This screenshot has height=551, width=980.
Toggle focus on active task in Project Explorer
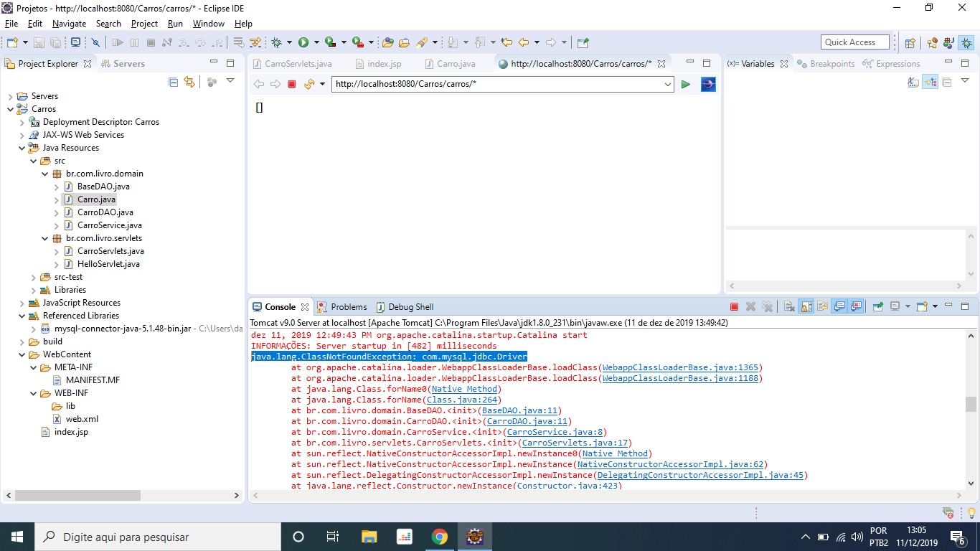tap(212, 83)
